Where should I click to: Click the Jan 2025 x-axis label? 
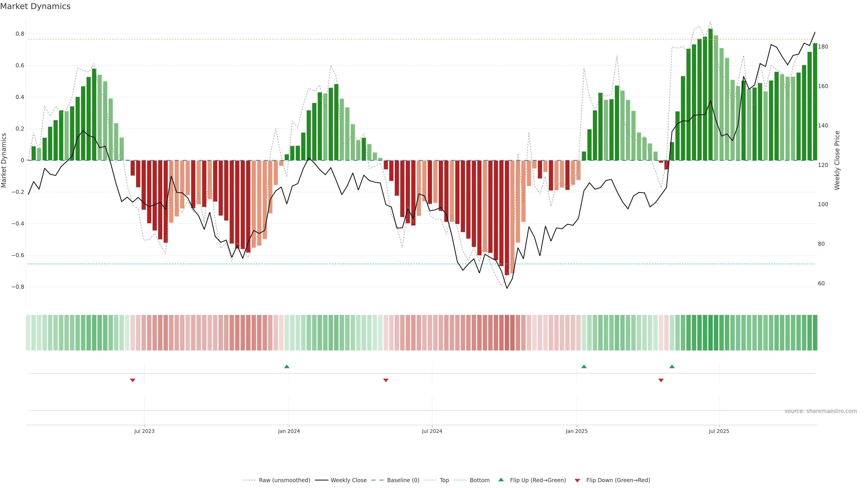pyautogui.click(x=577, y=431)
